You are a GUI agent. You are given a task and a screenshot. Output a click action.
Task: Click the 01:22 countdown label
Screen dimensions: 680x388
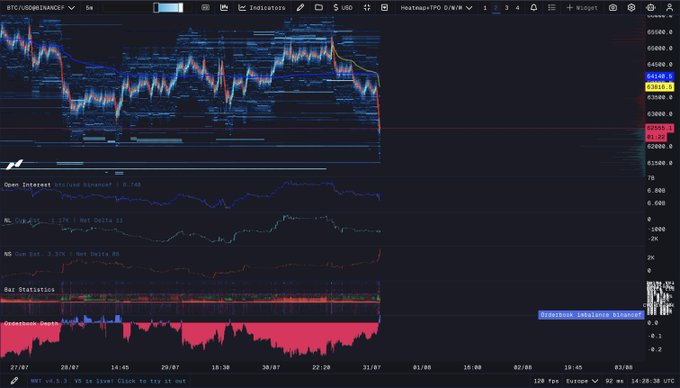pos(656,137)
